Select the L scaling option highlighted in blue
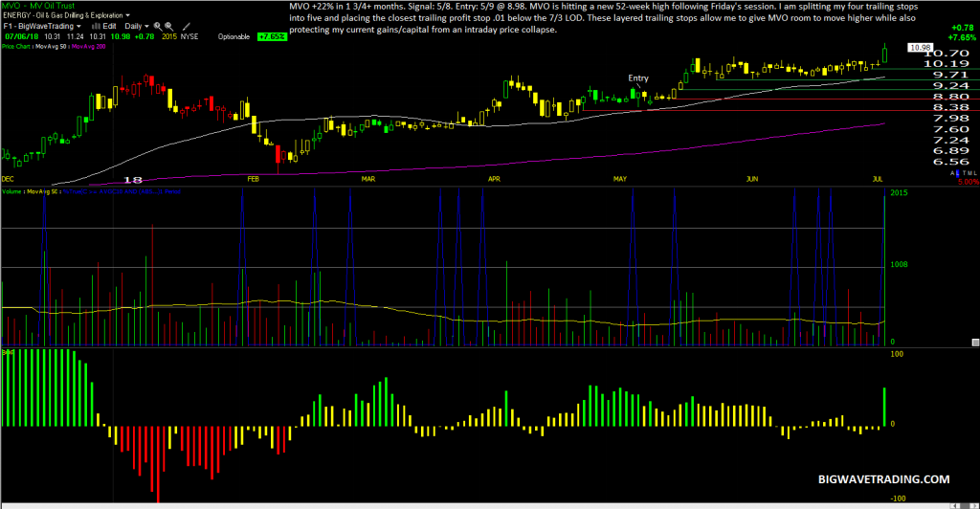 click(x=957, y=173)
